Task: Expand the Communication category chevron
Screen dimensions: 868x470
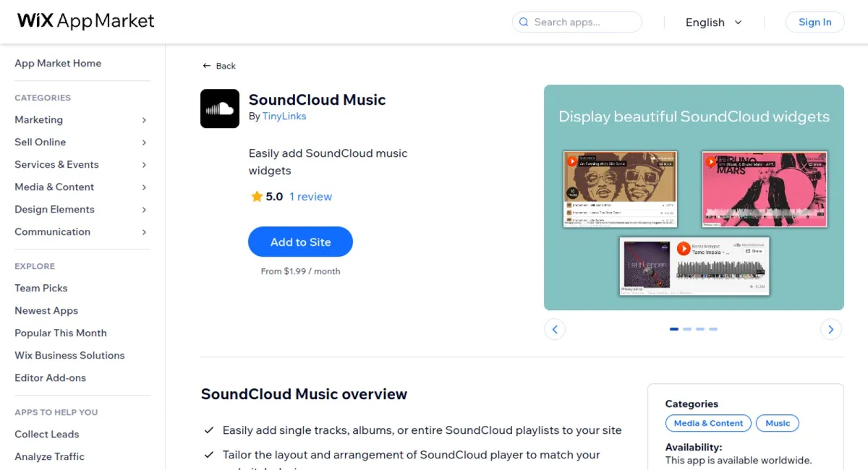Action: tap(144, 232)
